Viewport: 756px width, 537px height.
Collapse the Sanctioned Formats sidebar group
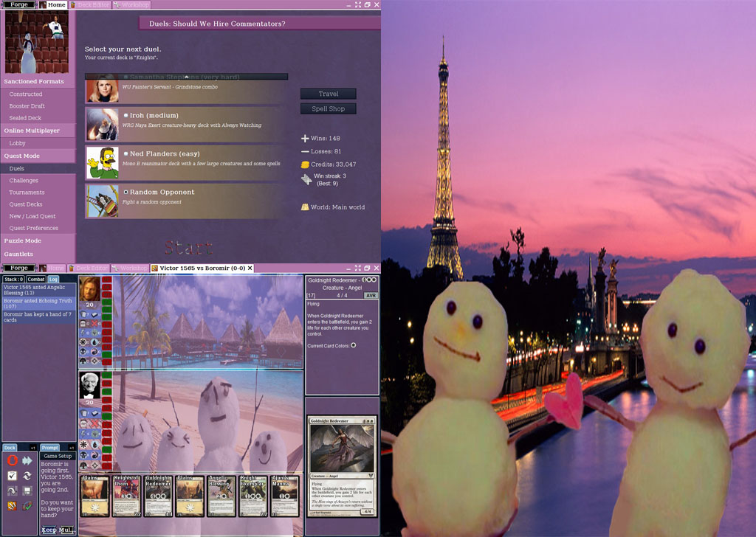[38, 81]
